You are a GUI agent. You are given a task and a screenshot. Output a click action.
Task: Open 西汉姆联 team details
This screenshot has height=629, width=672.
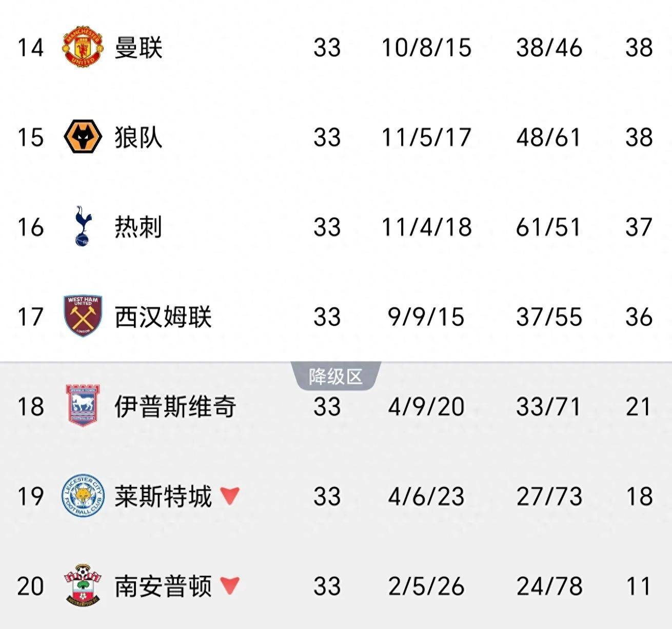point(163,317)
